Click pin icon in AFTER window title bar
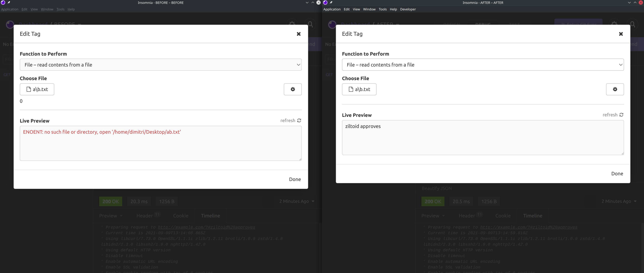 coord(331,3)
